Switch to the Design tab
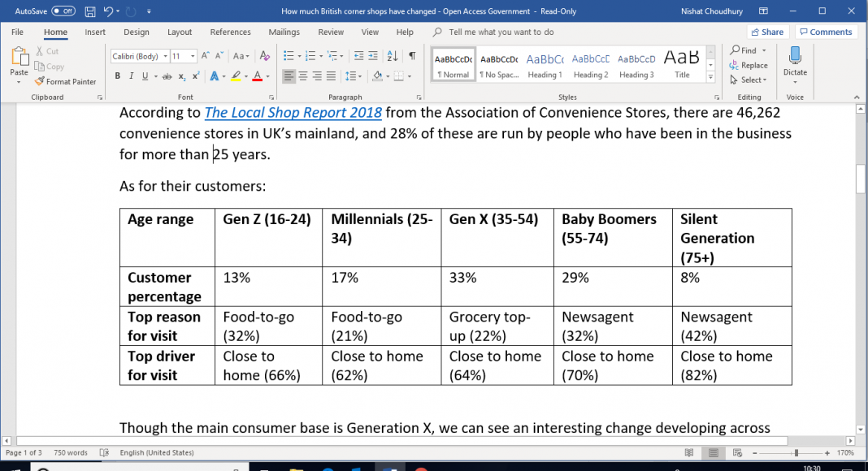This screenshot has height=471, width=868. point(137,32)
